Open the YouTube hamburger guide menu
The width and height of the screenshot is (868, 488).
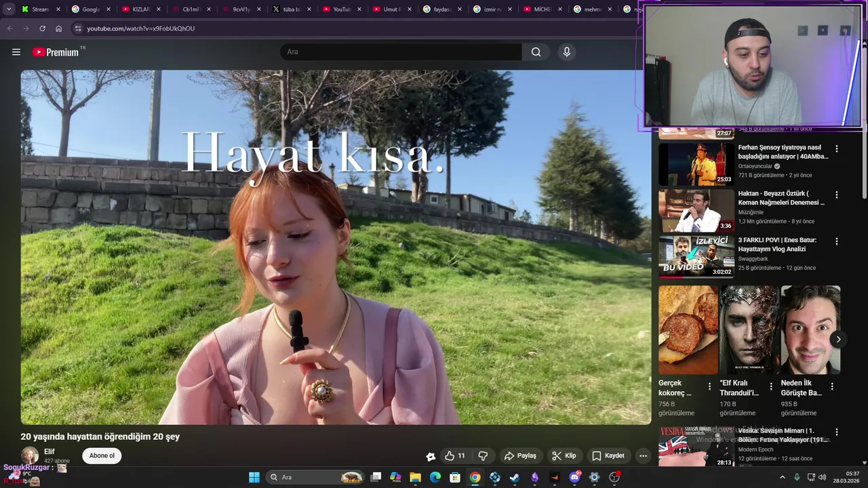click(x=16, y=52)
